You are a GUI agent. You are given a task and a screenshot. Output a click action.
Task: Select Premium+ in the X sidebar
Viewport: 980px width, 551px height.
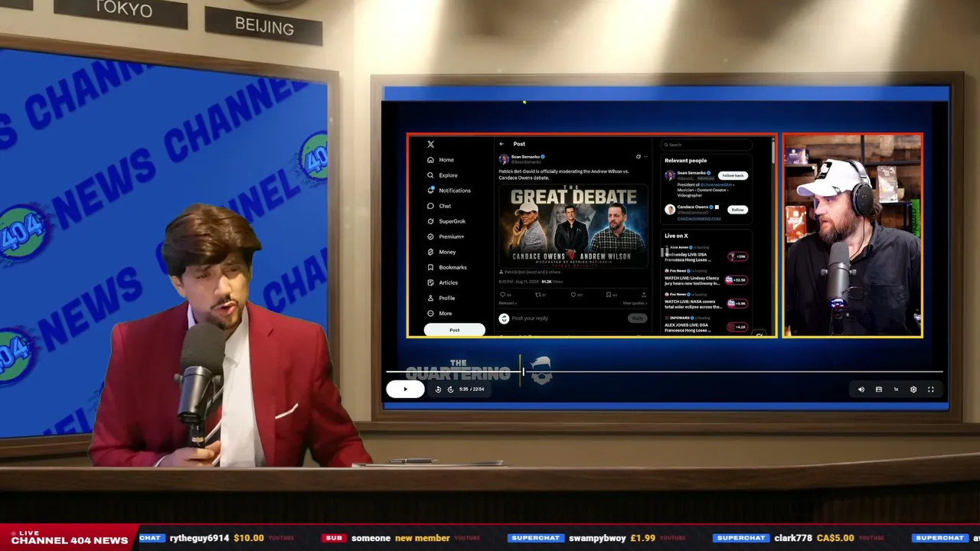point(452,236)
